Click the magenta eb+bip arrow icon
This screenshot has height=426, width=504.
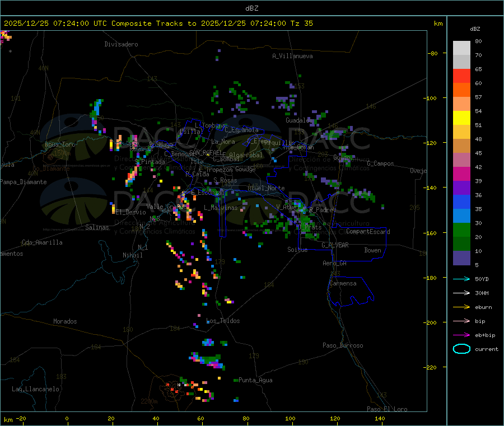[461, 335]
